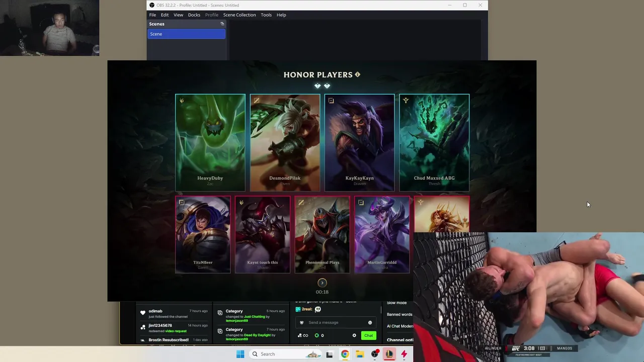Honor enemy MartinGarriddd playing Syndra

(382, 234)
